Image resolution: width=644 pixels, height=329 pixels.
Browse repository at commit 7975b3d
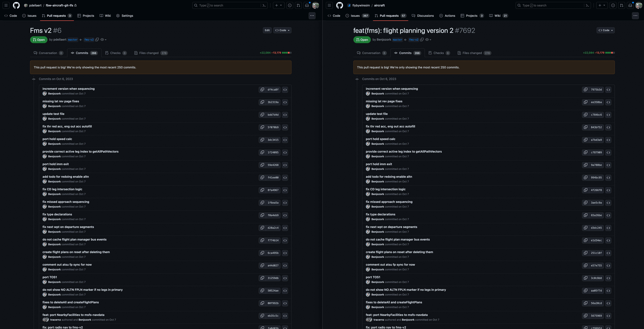click(608, 89)
